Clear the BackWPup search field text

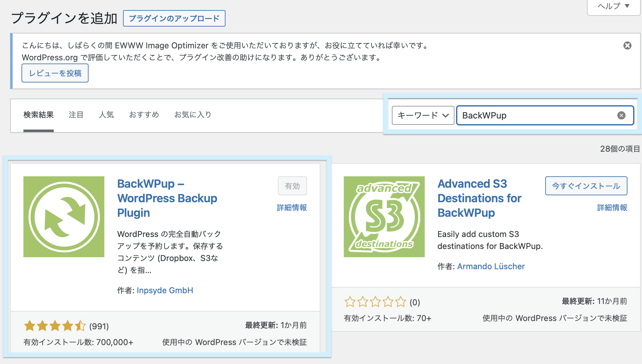(x=621, y=115)
